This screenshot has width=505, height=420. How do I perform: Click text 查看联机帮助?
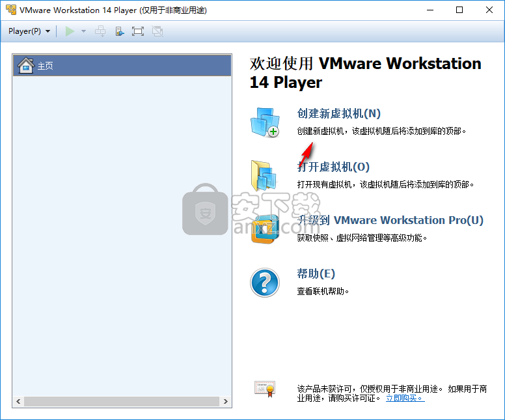click(323, 291)
